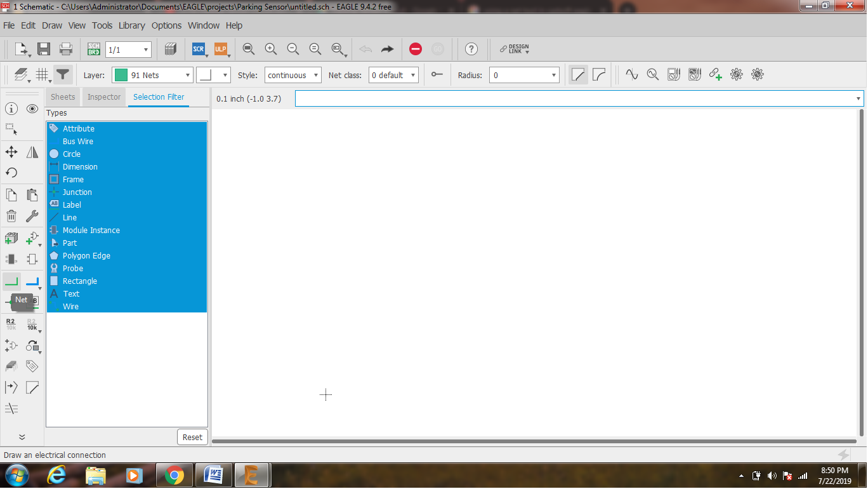Screen dimensions: 868x489
Task: Open the wire bend style dropdown
Action: pos(213,75)
